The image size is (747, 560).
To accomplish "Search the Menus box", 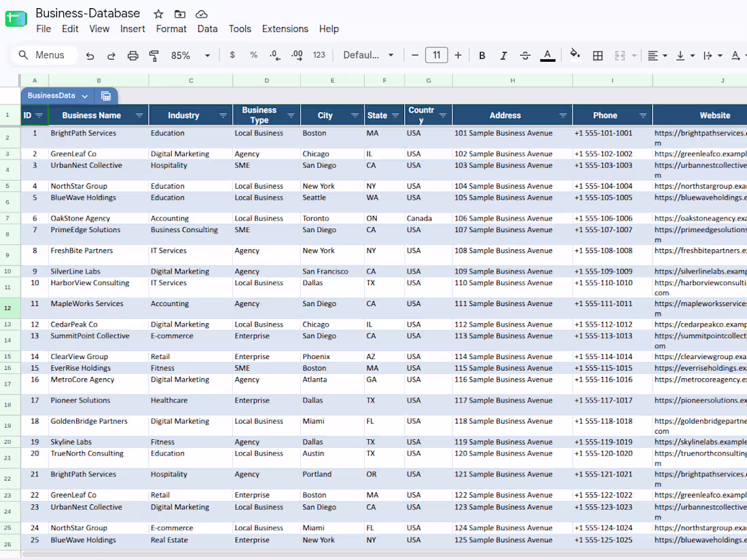I will click(44, 55).
